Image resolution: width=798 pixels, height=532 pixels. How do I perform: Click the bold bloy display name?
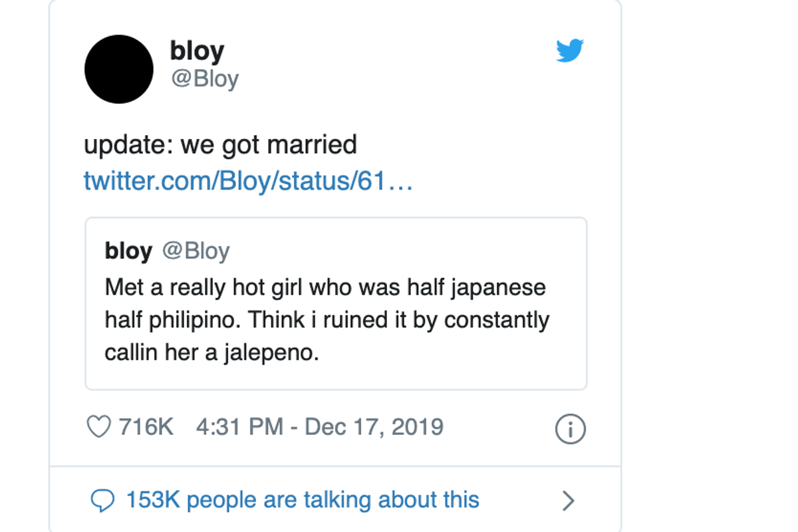197,50
